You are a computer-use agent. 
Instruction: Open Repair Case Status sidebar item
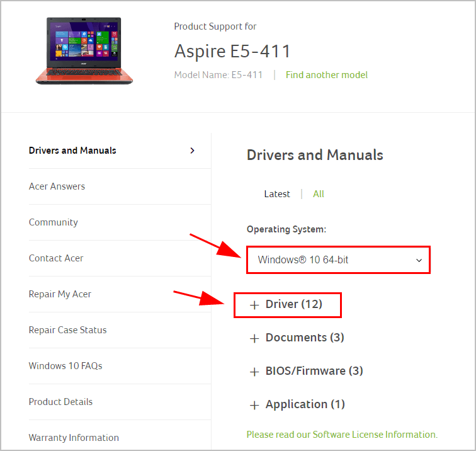coord(67,330)
